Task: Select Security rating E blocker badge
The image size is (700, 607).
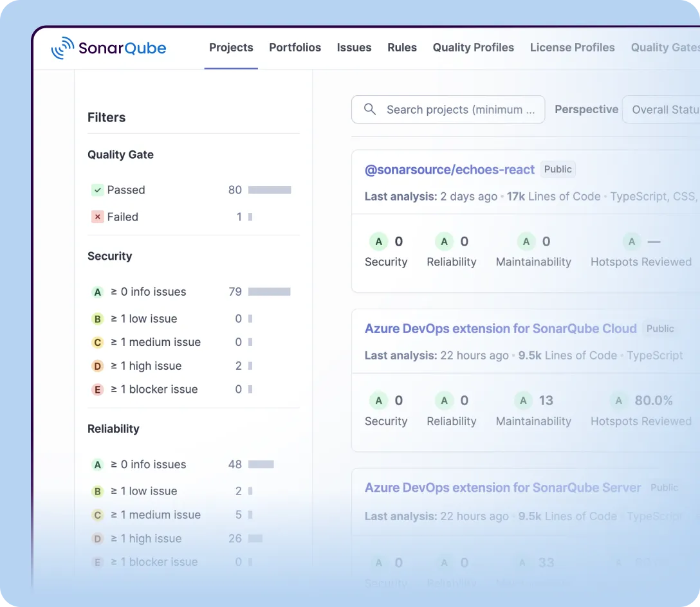Action: coord(97,390)
